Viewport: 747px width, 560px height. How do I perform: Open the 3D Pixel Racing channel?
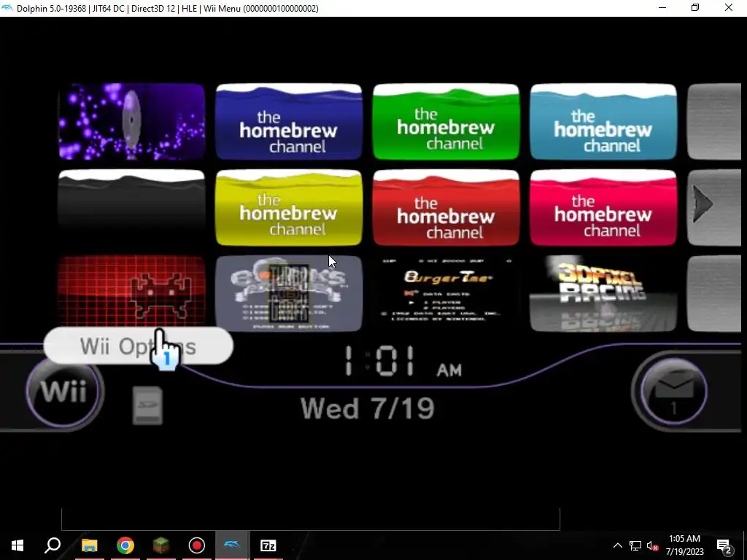[603, 293]
